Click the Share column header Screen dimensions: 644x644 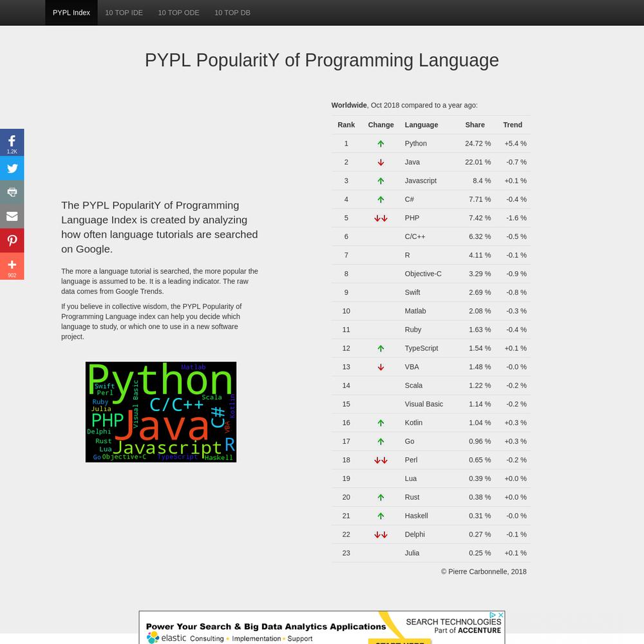pos(475,125)
